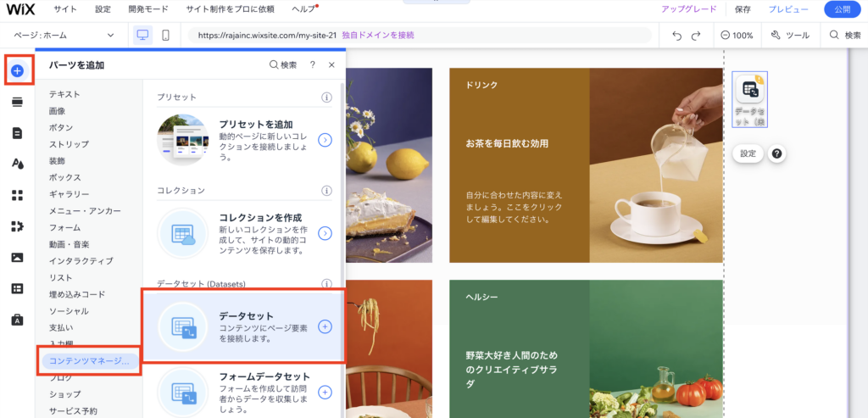Select コンテンツマネージ... category

coord(89,361)
